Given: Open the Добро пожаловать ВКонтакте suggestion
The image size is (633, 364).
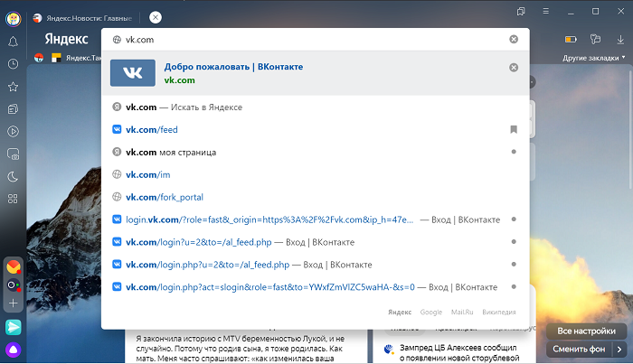Looking at the screenshot, I should click(x=233, y=67).
